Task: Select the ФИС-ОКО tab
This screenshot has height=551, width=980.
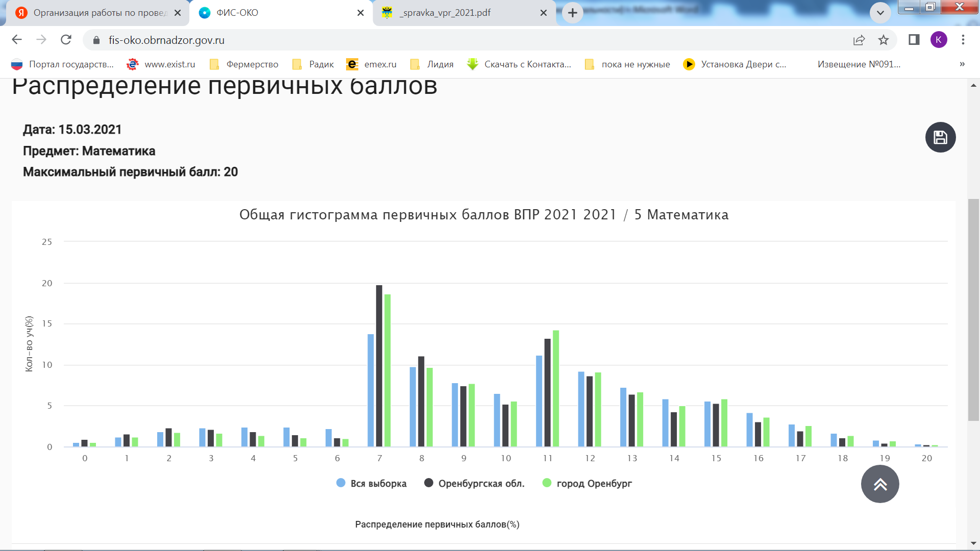Action: 281,13
